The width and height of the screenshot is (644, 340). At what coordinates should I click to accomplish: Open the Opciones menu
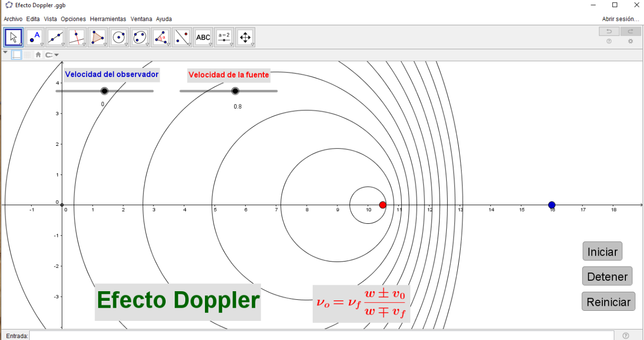[x=74, y=19]
